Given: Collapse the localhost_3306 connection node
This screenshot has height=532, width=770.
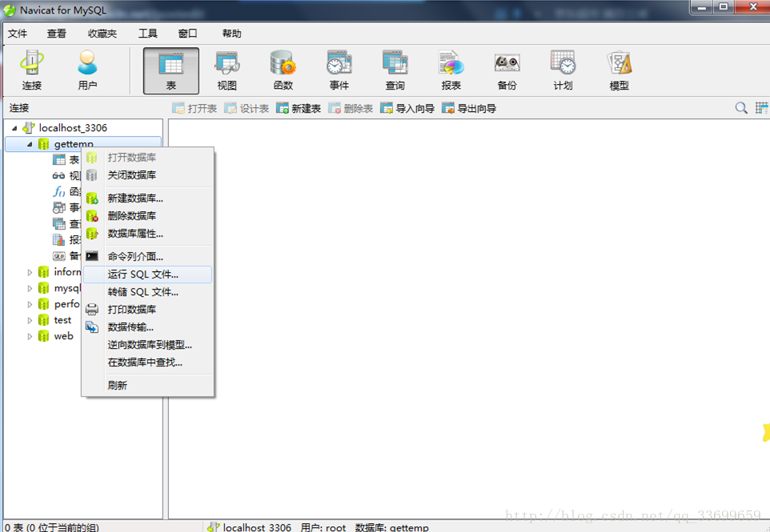Looking at the screenshot, I should click(x=14, y=128).
